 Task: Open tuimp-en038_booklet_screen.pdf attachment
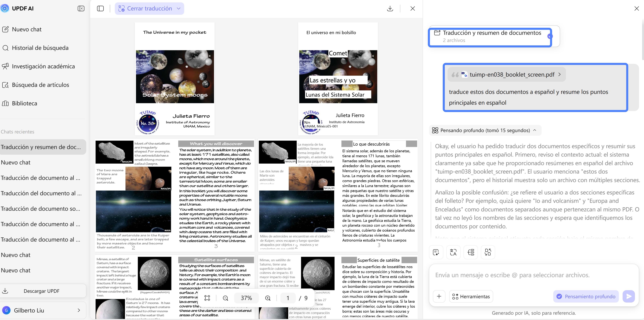(507, 75)
